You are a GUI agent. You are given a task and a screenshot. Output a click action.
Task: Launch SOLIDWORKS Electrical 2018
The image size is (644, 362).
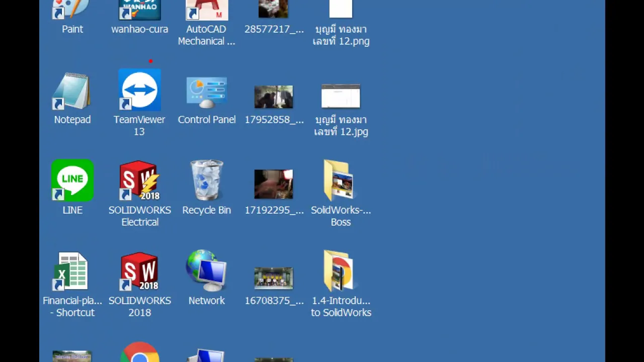[x=139, y=181]
